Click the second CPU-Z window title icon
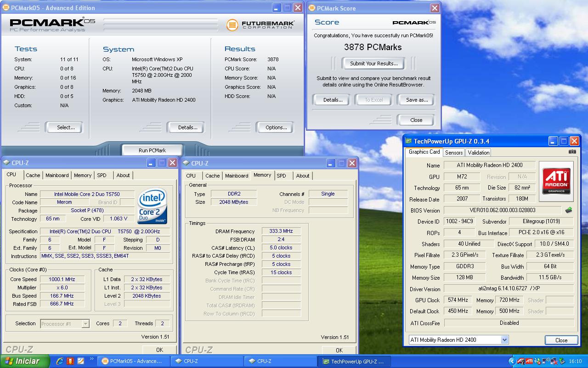The image size is (588, 368). click(186, 163)
